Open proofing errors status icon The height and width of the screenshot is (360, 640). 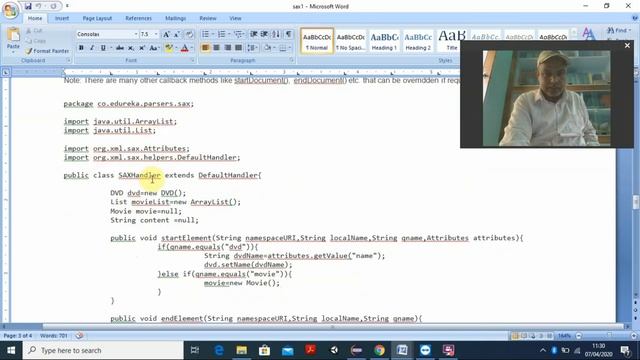80,336
